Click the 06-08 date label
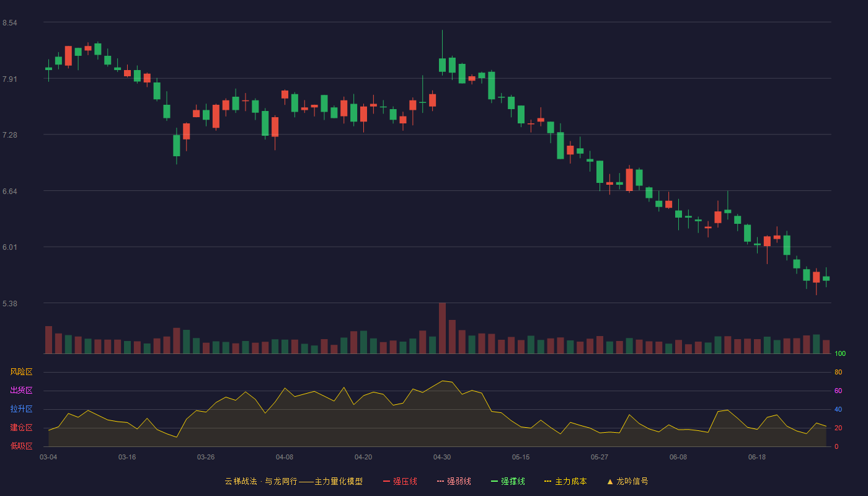868x496 pixels. point(678,457)
